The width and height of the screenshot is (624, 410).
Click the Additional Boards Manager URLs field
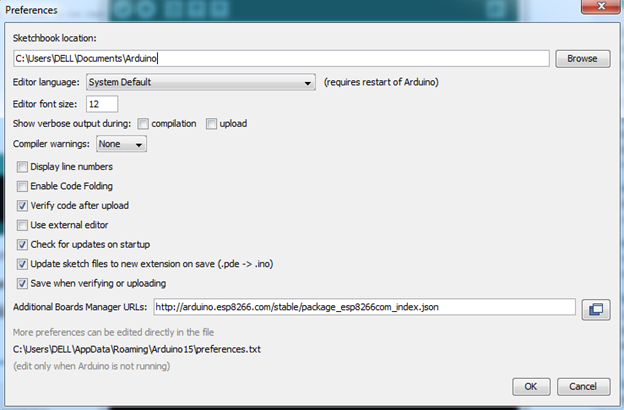[365, 307]
